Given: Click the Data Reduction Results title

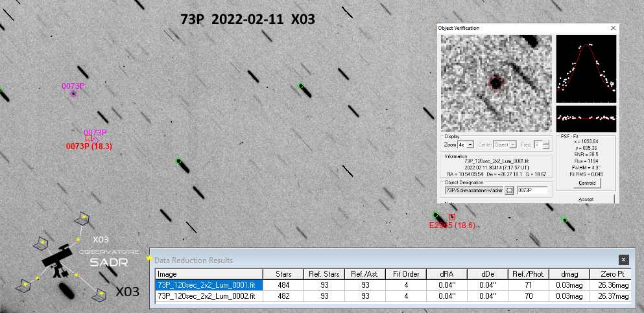Looking at the screenshot, I should pos(193,260).
